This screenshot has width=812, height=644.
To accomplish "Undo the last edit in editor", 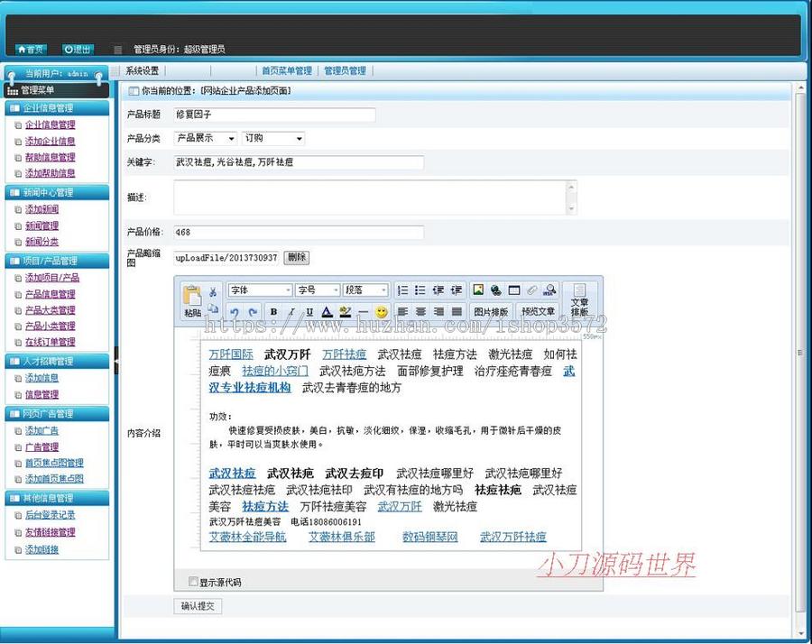I will 235,312.
